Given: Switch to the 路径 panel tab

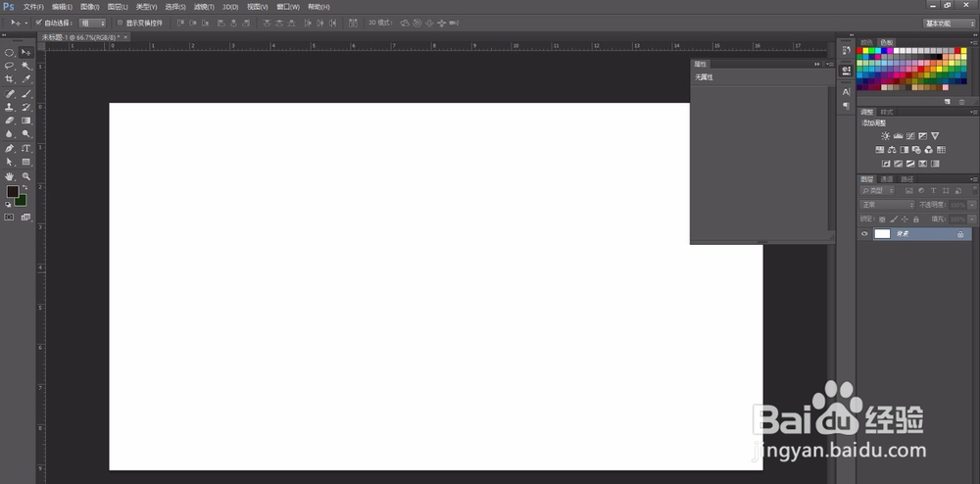Looking at the screenshot, I should [906, 179].
